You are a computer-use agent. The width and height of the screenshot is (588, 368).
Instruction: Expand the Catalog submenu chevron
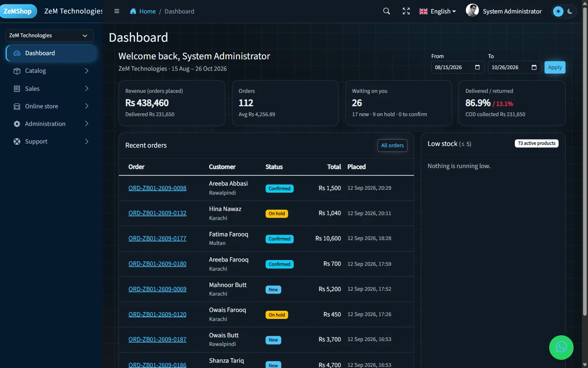87,71
